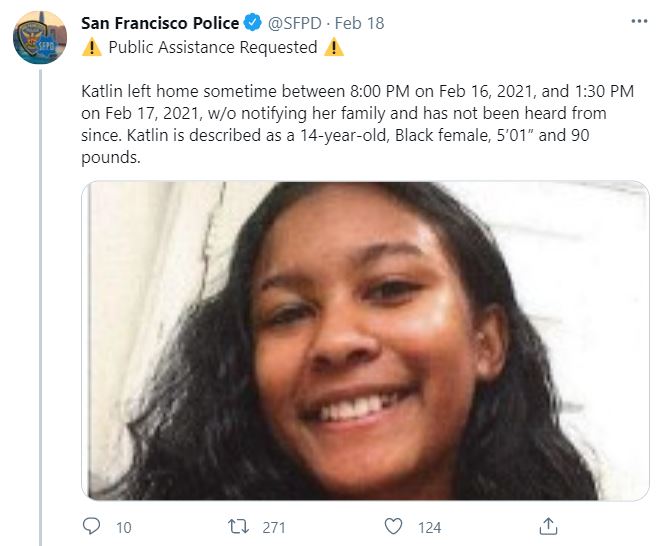Open the tweet's more options ellipsis

[x=640, y=21]
